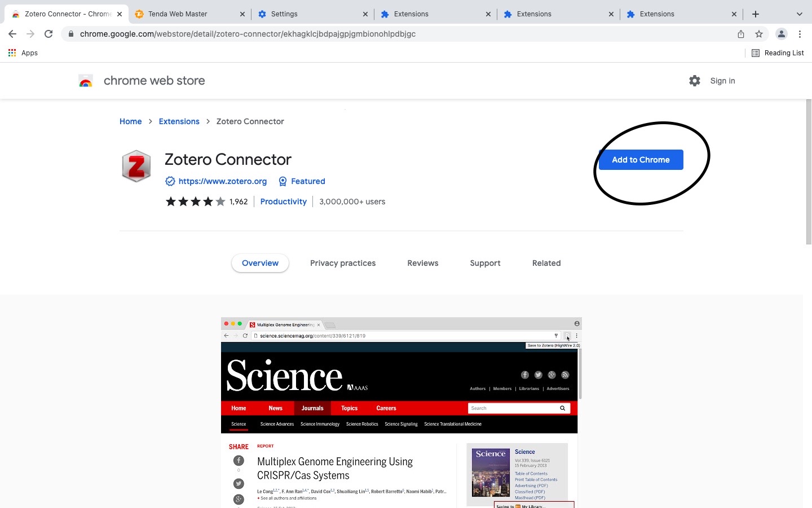This screenshot has height=508, width=812.
Task: Select the Privacy practices tab
Action: (343, 263)
